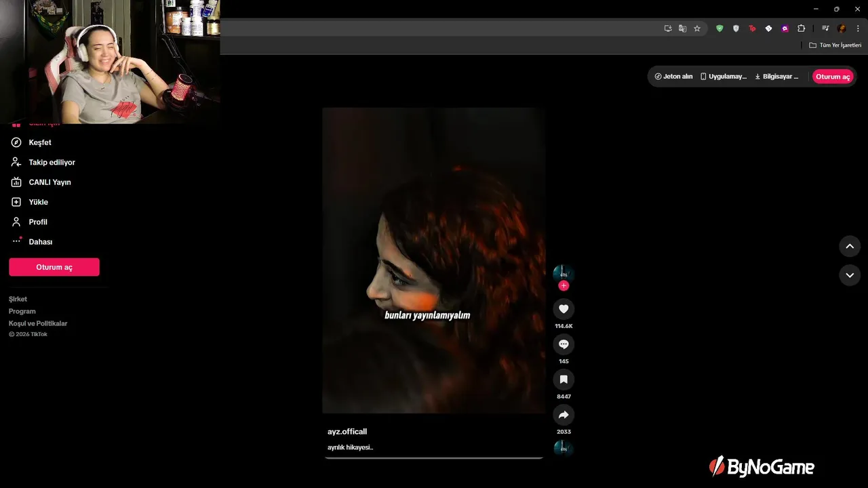
Task: Follow creator with the red plus
Action: click(564, 286)
